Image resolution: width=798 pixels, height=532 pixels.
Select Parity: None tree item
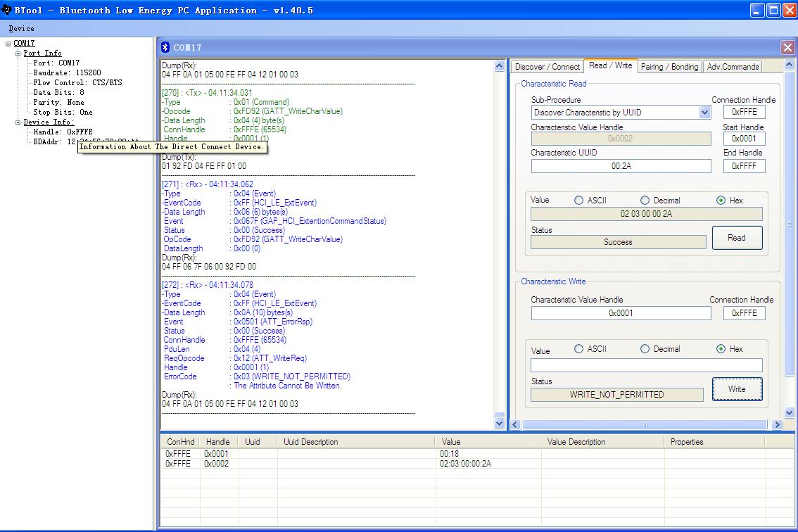click(58, 102)
